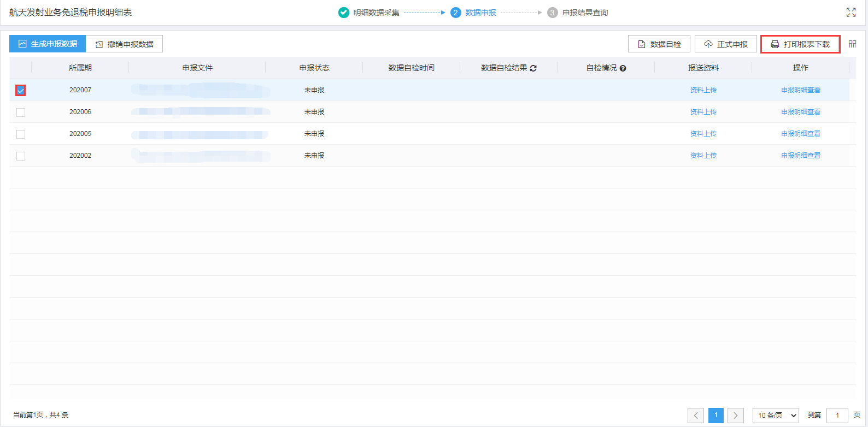Click 未申报 status in 202006 row

point(314,112)
